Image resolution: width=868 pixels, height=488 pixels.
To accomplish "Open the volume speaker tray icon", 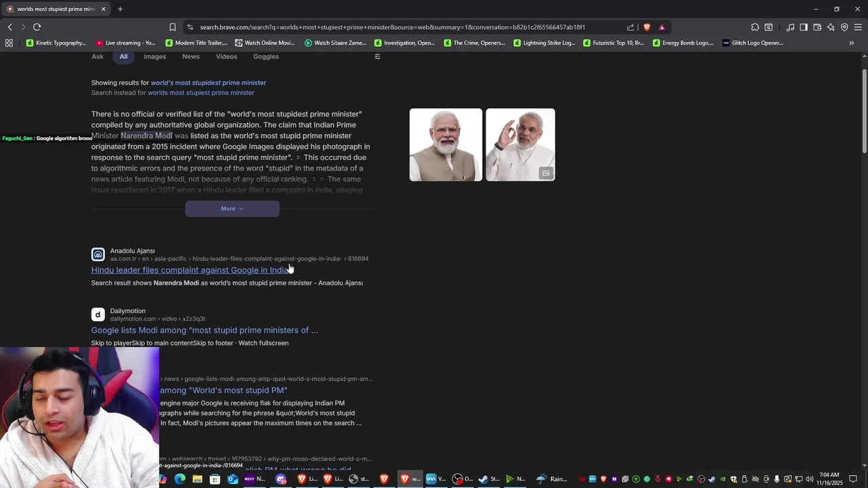I will (x=810, y=479).
